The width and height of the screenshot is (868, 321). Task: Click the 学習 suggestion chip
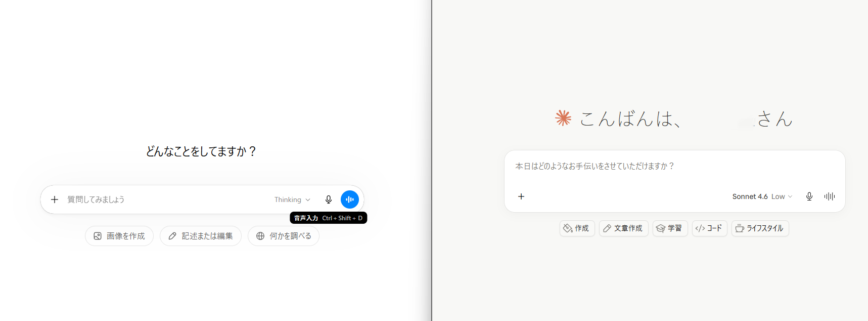[x=670, y=228]
